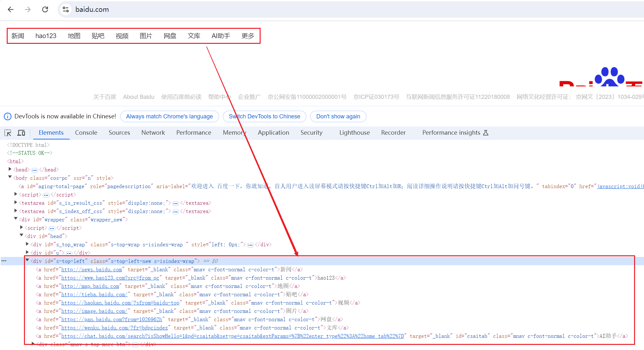644x350 pixels.
Task: Collapse the s-top-left div node
Action: (27, 260)
